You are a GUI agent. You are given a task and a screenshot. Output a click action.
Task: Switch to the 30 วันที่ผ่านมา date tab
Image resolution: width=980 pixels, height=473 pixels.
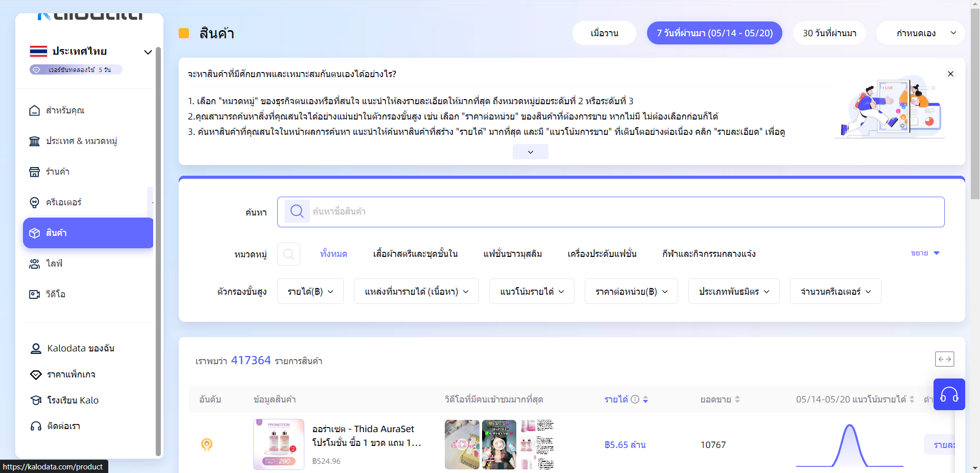tap(828, 33)
